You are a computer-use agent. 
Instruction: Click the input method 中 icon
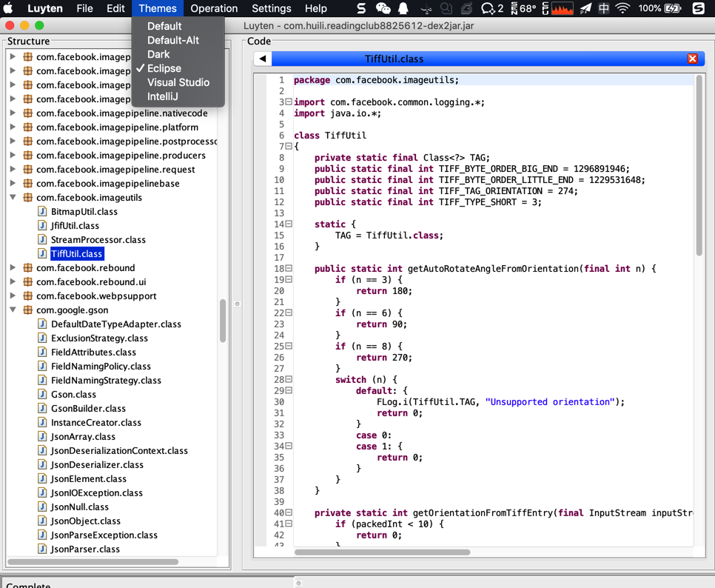[x=604, y=8]
